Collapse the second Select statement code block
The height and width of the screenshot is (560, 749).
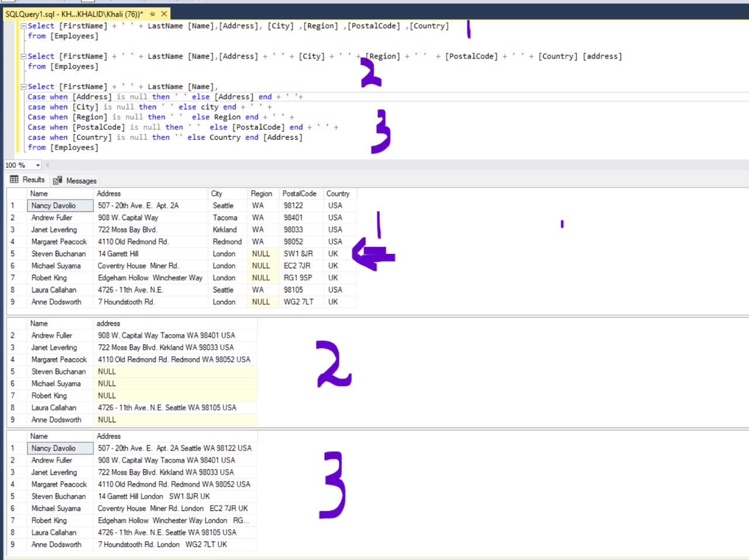(22, 56)
